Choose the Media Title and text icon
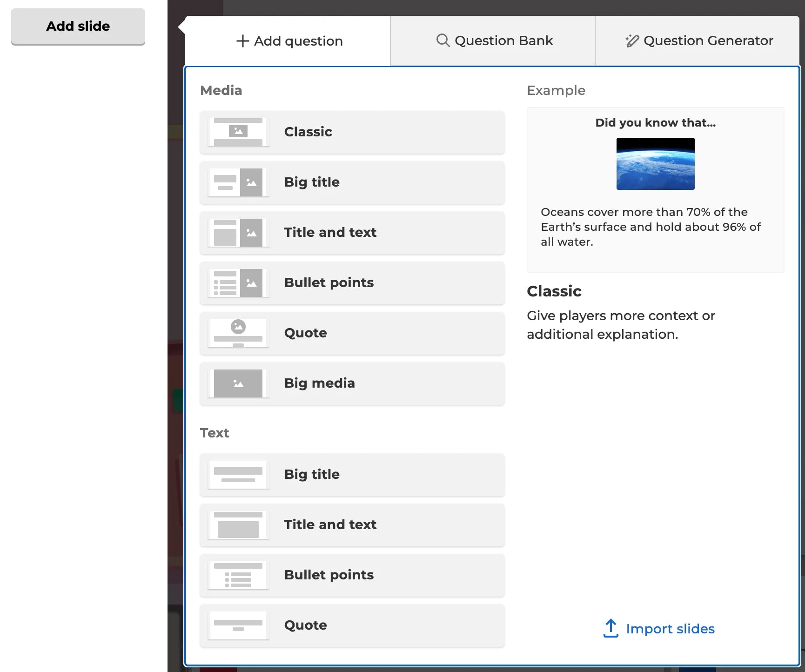Image resolution: width=805 pixels, height=672 pixels. pyautogui.click(x=238, y=233)
